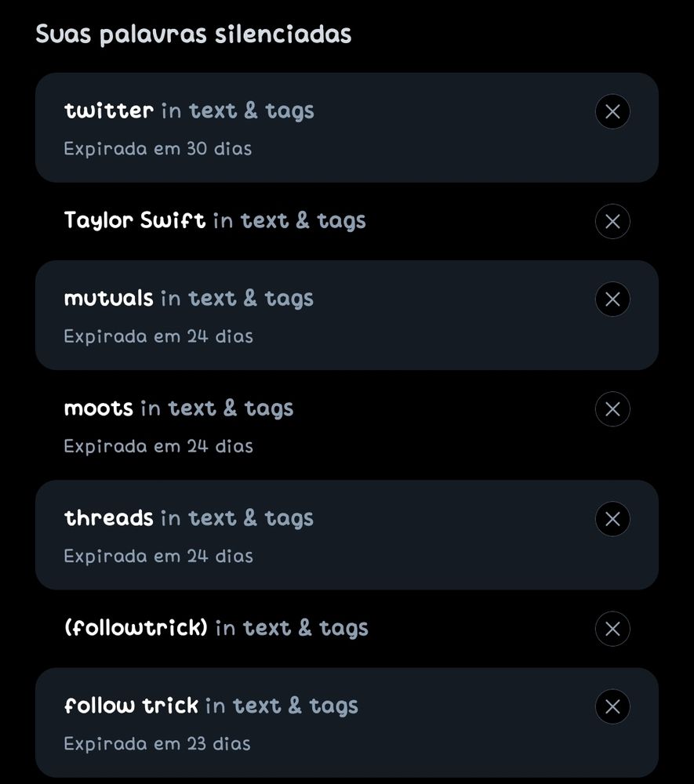Click the Suas palavras silenciadas heading

point(194,34)
